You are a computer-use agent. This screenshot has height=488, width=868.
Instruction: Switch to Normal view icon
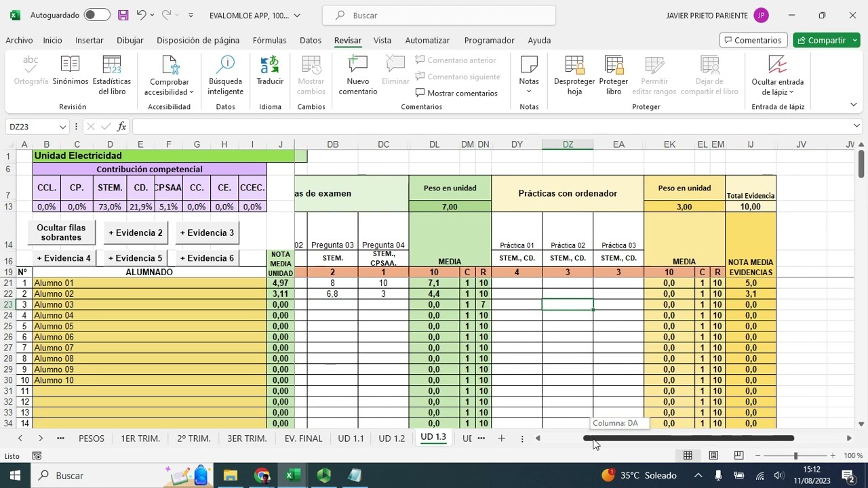(x=688, y=455)
